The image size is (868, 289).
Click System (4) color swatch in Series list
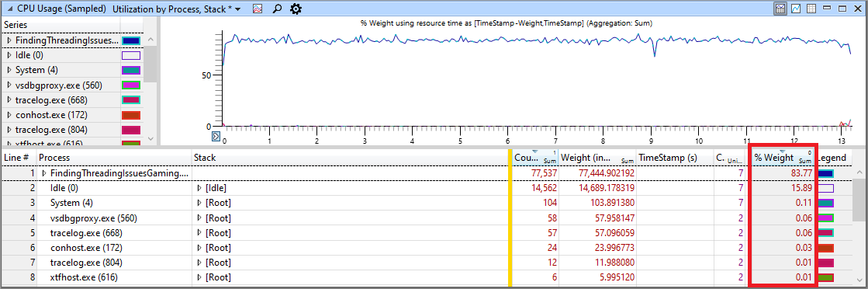coord(131,71)
